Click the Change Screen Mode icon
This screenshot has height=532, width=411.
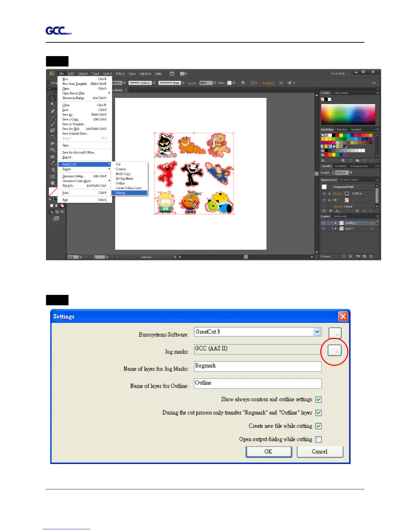(56, 219)
